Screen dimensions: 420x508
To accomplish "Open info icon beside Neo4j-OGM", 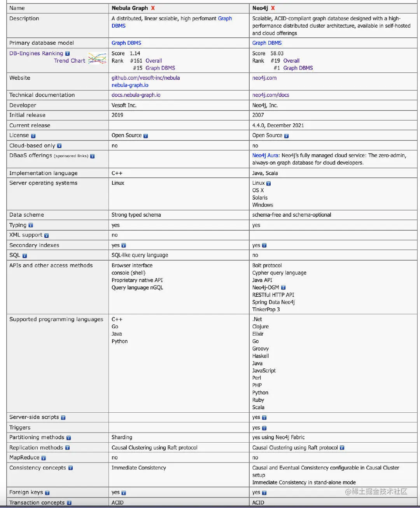I will (x=283, y=287).
